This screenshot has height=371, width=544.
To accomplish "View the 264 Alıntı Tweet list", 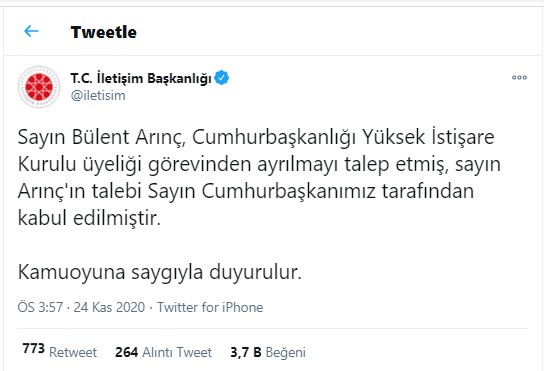I will [163, 352].
